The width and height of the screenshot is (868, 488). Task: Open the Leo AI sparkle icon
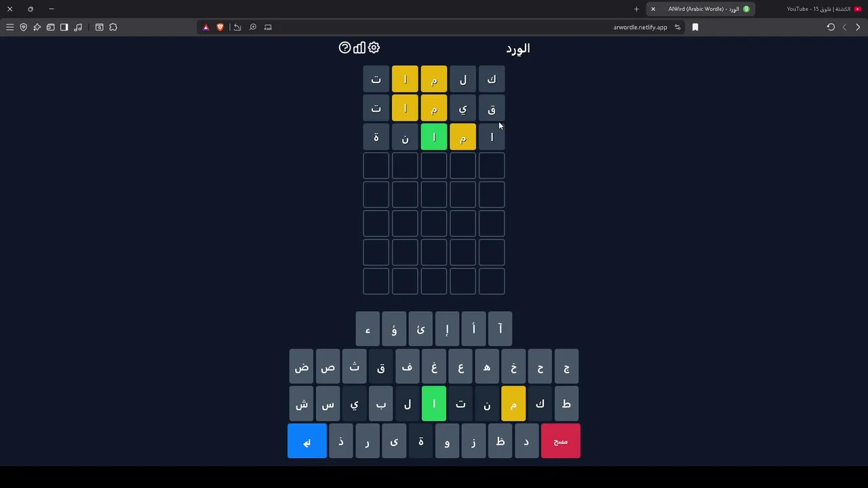(x=37, y=27)
